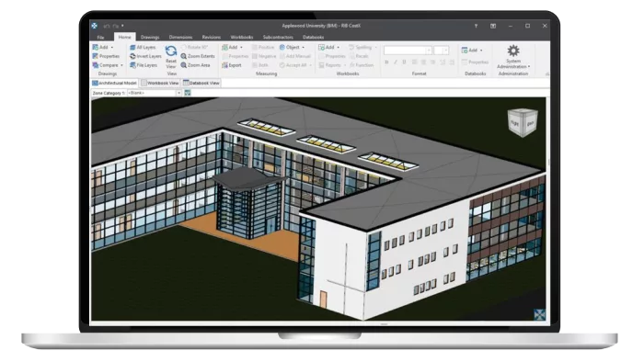The image size is (644, 362).
Task: Click Recalc in the Workbooks group
Action: click(359, 56)
